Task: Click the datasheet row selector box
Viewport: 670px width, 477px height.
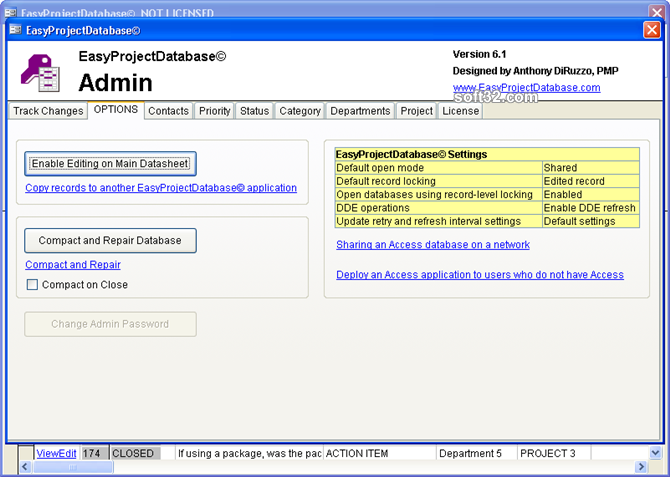Action: [26, 453]
